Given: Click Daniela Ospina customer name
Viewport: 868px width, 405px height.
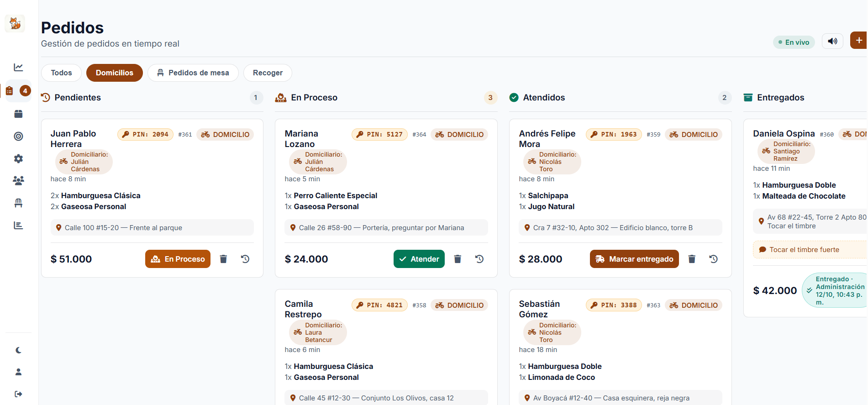Looking at the screenshot, I should click(784, 133).
